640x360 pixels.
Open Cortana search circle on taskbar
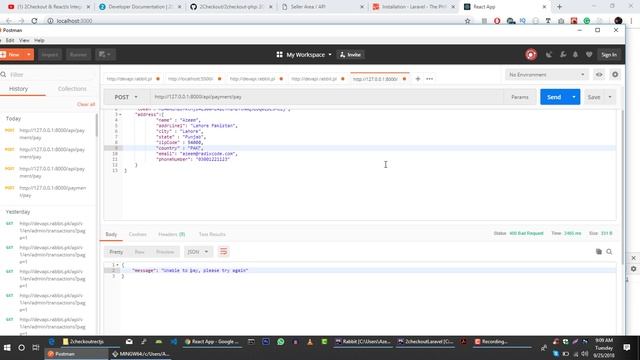[x=21, y=348]
